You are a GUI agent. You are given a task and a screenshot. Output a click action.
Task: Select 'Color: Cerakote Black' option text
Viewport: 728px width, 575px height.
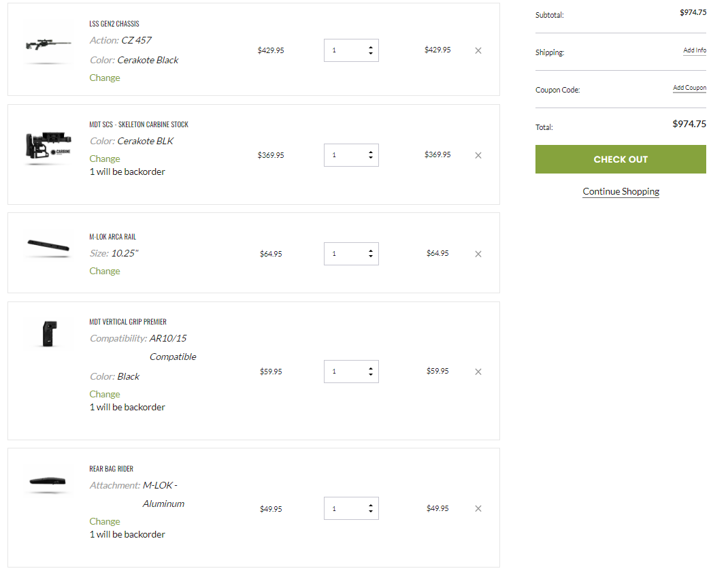[x=134, y=61]
